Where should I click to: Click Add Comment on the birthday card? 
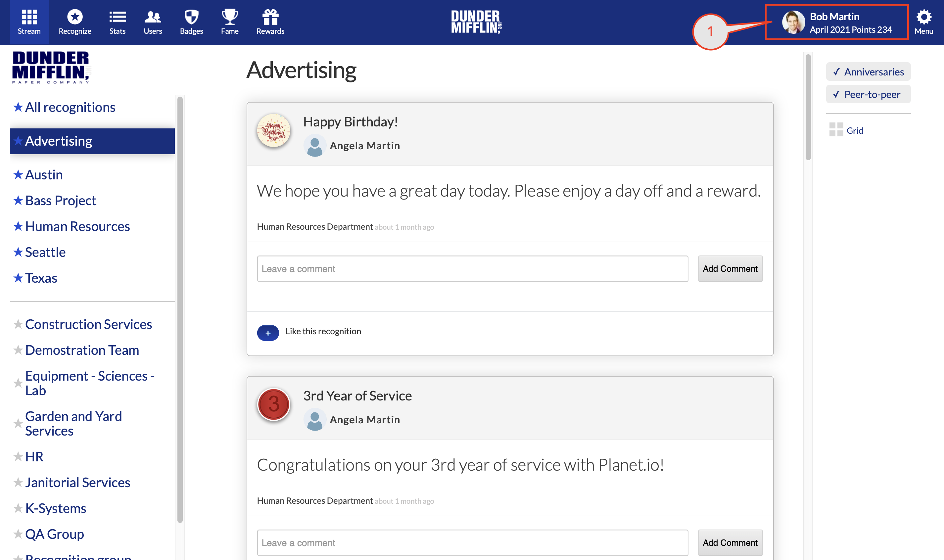(x=730, y=269)
